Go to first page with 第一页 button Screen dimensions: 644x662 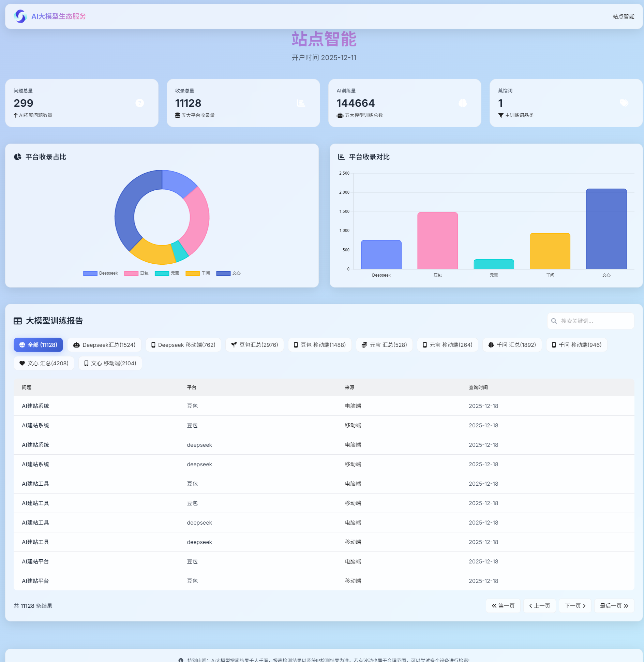coord(503,606)
